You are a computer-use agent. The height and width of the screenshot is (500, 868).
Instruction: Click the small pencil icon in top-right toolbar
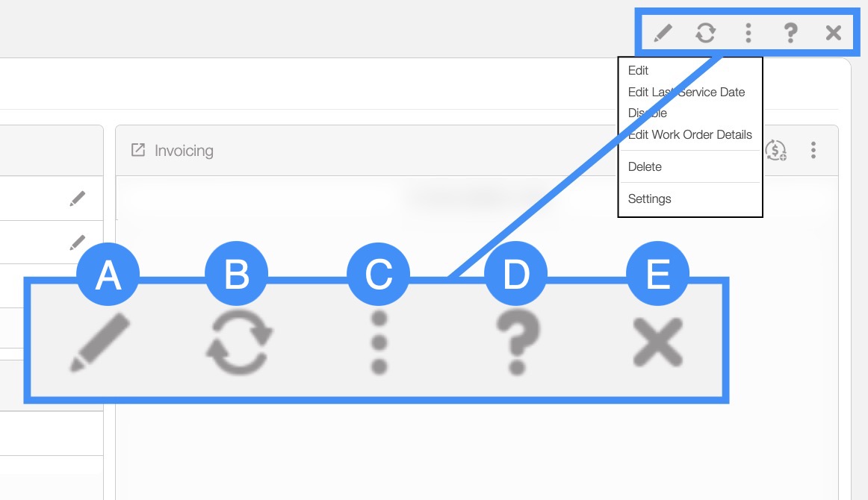click(x=663, y=33)
